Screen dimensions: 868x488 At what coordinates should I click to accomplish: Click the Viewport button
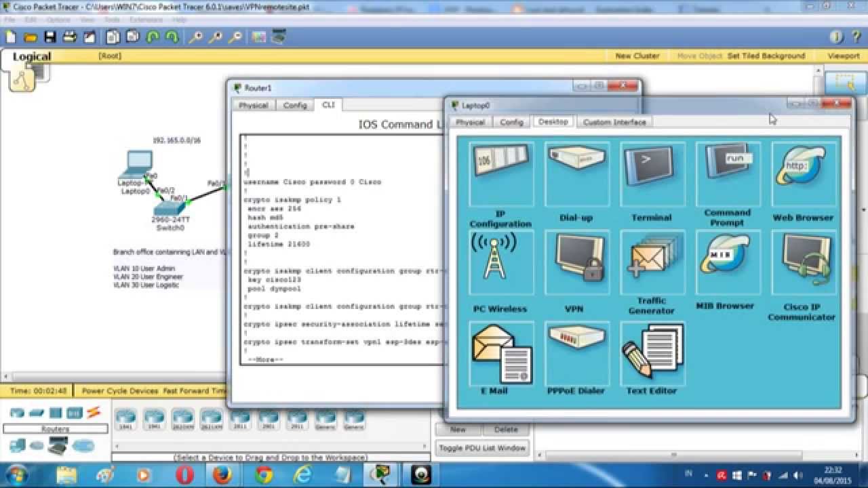click(843, 56)
